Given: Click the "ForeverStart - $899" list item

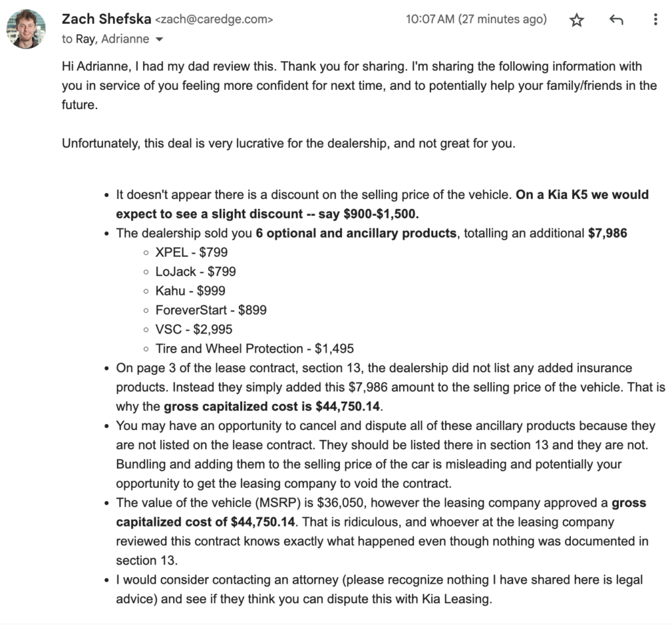Looking at the screenshot, I should coord(211,310).
